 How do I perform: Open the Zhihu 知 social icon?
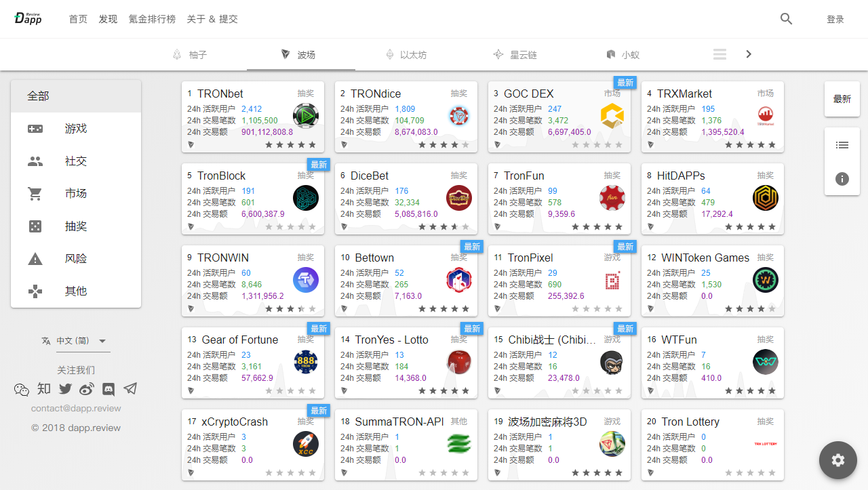point(44,388)
